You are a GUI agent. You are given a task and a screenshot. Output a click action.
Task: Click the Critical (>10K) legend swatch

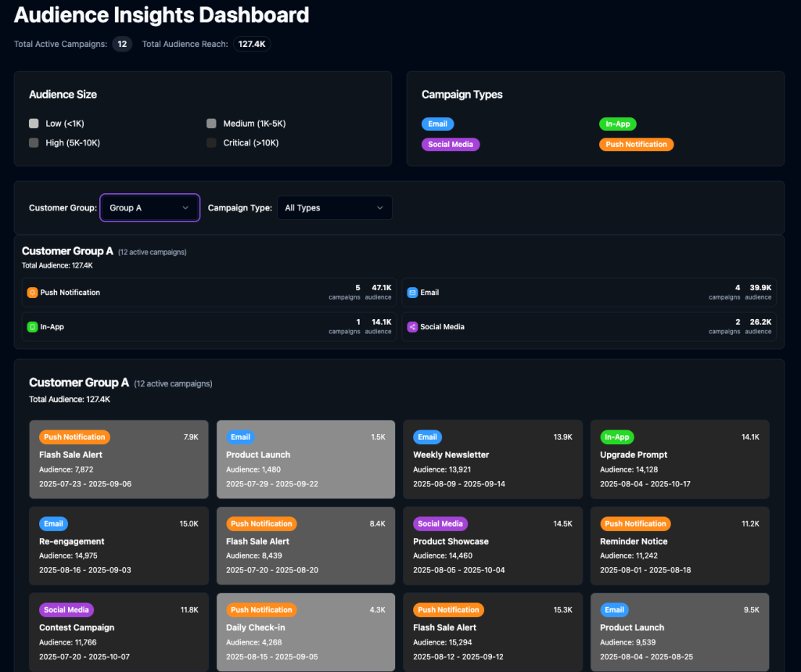(211, 143)
